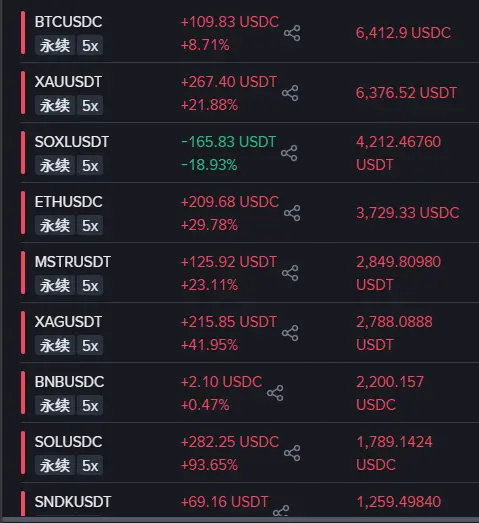Viewport: 479px width, 523px height.
Task: Click the 5x leverage badge on ETHUSDC
Action: [x=90, y=225]
